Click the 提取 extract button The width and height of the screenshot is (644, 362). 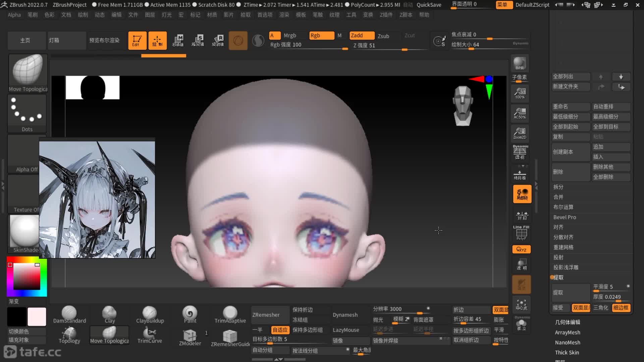571,293
